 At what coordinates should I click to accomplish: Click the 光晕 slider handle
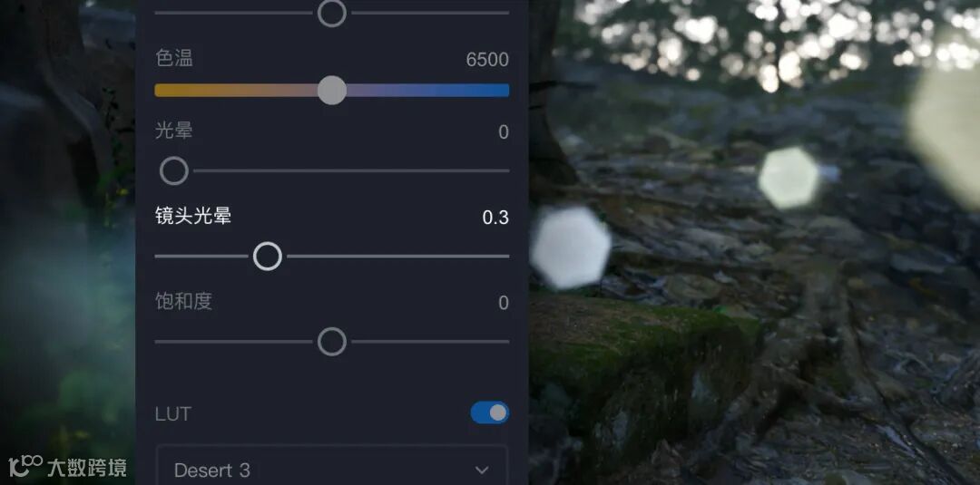pos(173,170)
